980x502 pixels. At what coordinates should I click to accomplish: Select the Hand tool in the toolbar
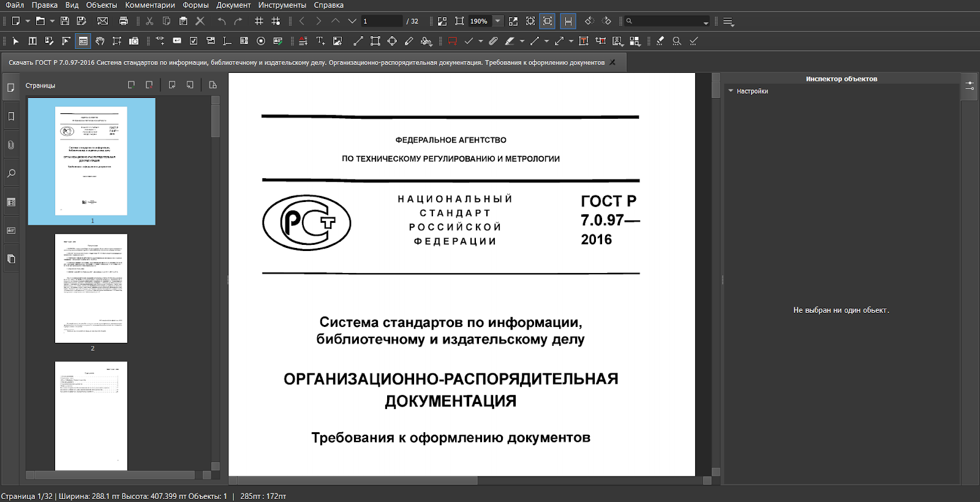(x=100, y=41)
